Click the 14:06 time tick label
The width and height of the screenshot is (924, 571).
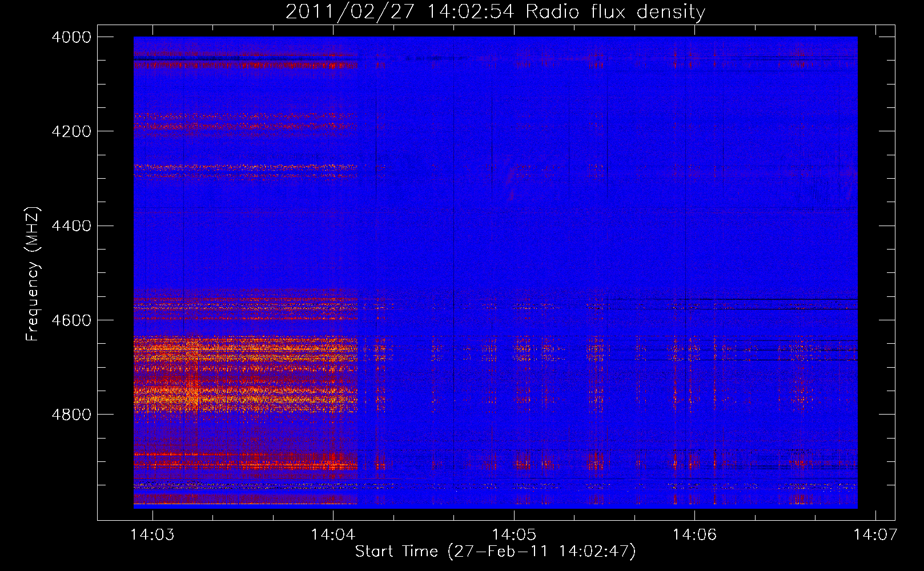coord(694,534)
